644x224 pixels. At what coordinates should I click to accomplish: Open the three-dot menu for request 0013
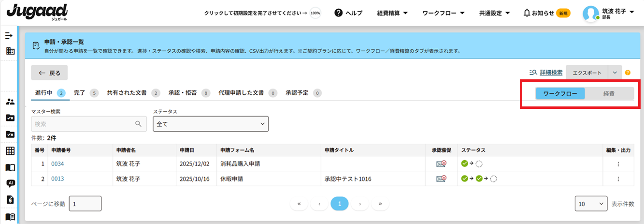[618, 179]
